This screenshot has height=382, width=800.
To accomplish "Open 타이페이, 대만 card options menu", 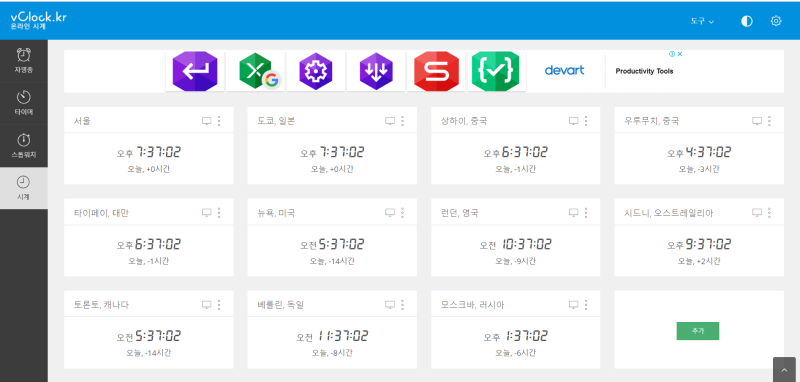I will coord(219,212).
